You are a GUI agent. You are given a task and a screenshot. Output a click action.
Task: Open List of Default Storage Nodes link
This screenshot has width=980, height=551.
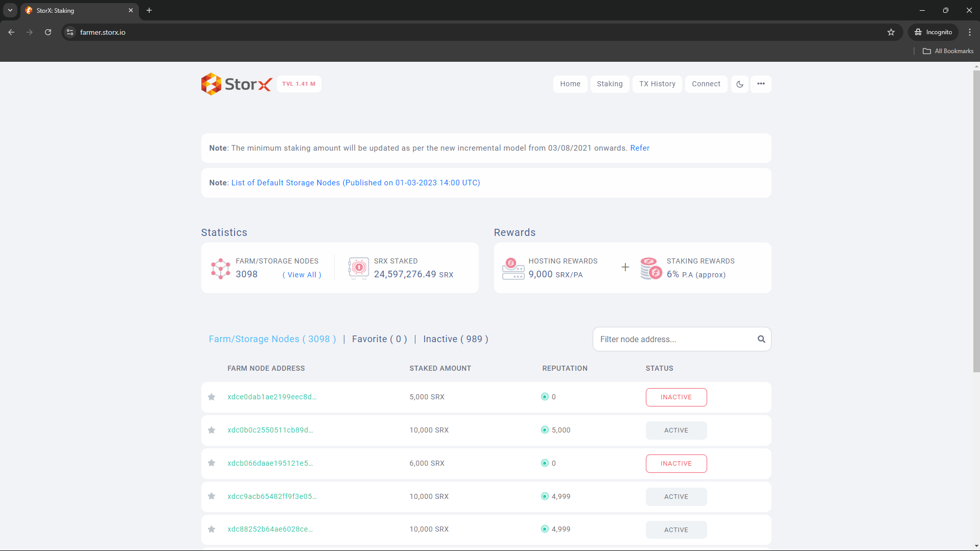(x=356, y=183)
